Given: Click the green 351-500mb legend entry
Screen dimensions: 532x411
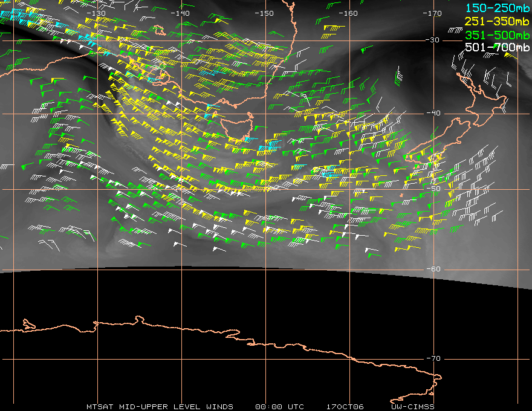Looking at the screenshot, I should click(498, 35).
